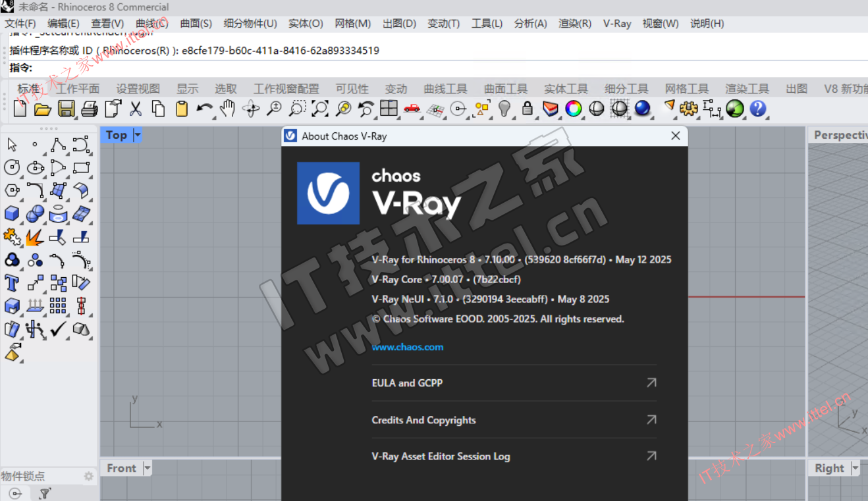Toggle the padlock lock objects icon
Viewport: 868px width, 501px height.
point(527,109)
